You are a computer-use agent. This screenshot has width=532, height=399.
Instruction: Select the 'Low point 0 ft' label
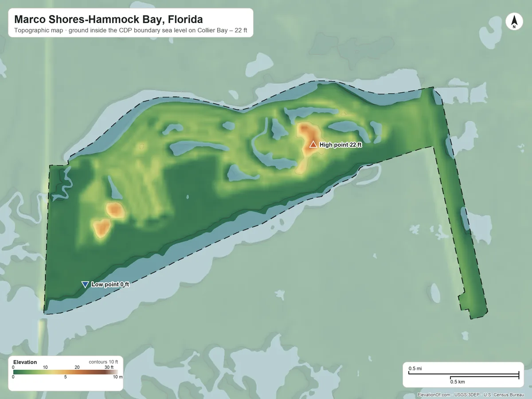(x=110, y=285)
